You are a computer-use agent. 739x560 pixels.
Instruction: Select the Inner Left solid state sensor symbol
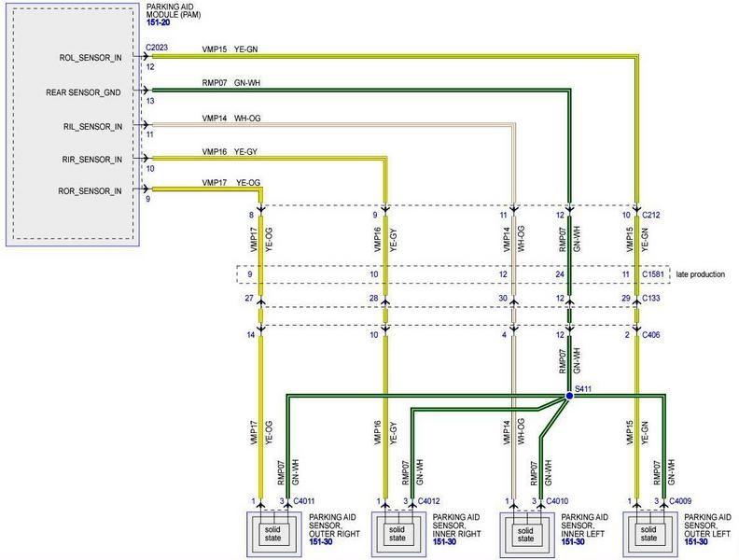click(526, 534)
